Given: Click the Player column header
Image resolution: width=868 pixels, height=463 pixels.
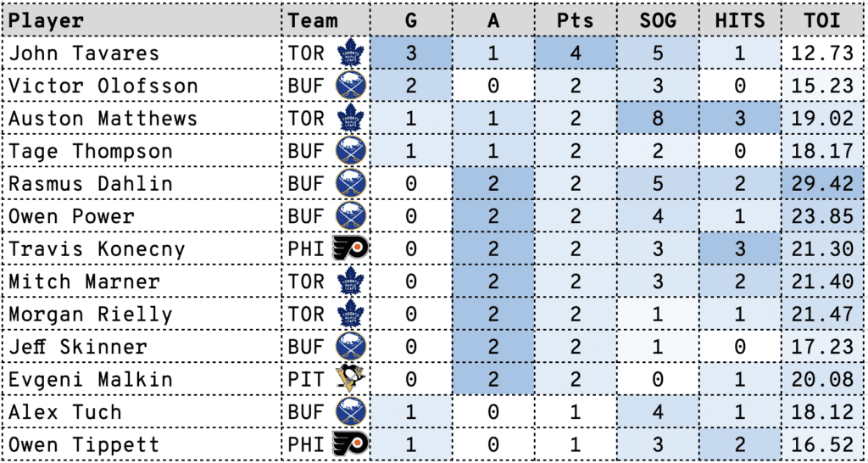Looking at the screenshot, I should 47,21.
